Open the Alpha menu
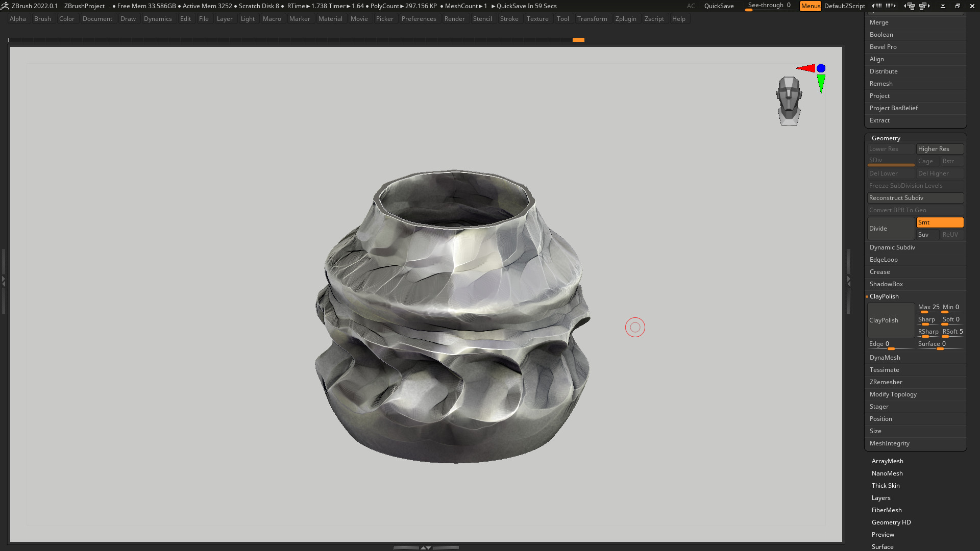The image size is (980, 551). [x=18, y=19]
